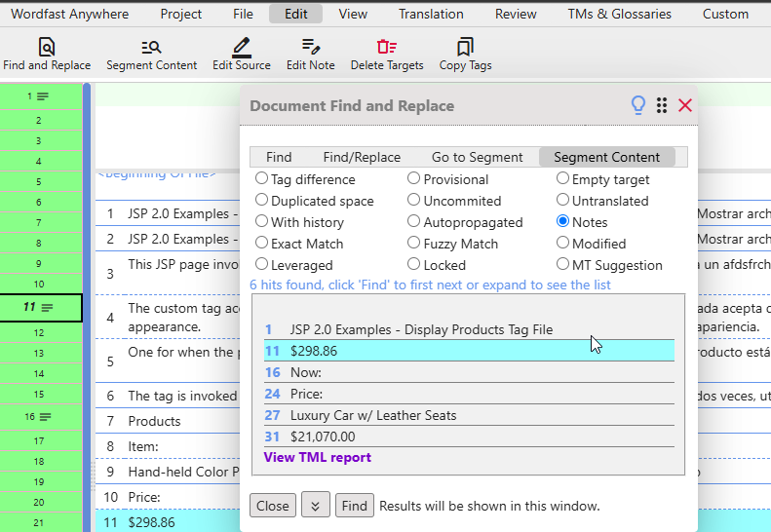771x532 pixels.
Task: Select the MT Suggestion radio button
Action: click(x=562, y=264)
